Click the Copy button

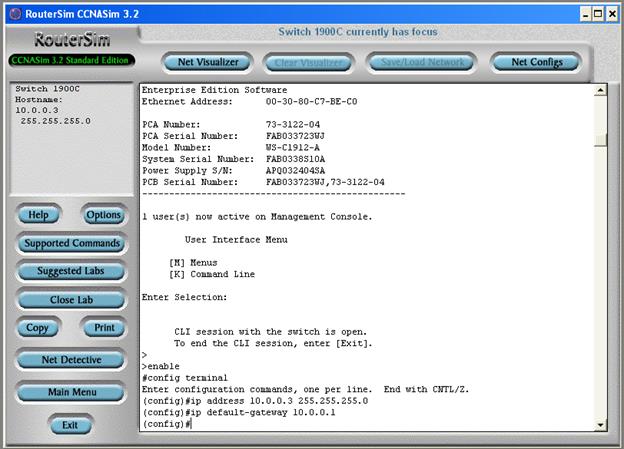pyautogui.click(x=38, y=328)
